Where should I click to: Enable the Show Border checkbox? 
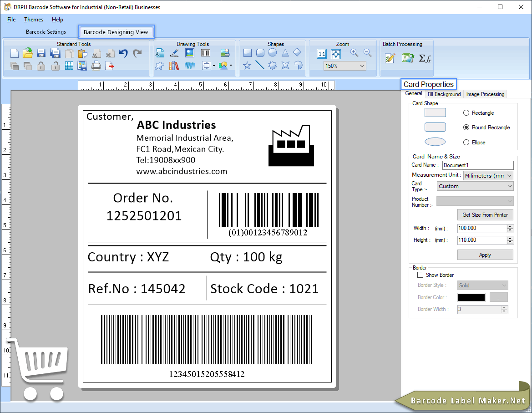pos(421,275)
